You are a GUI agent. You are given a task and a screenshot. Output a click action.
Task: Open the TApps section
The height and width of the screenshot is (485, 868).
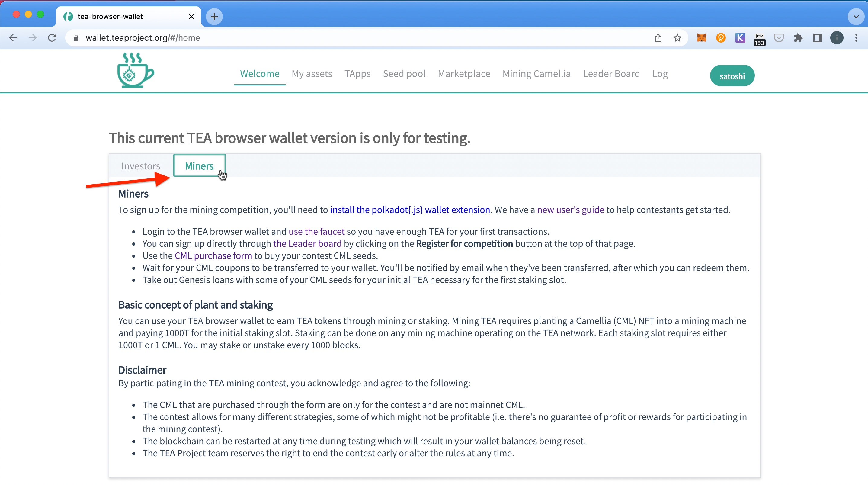tap(357, 73)
